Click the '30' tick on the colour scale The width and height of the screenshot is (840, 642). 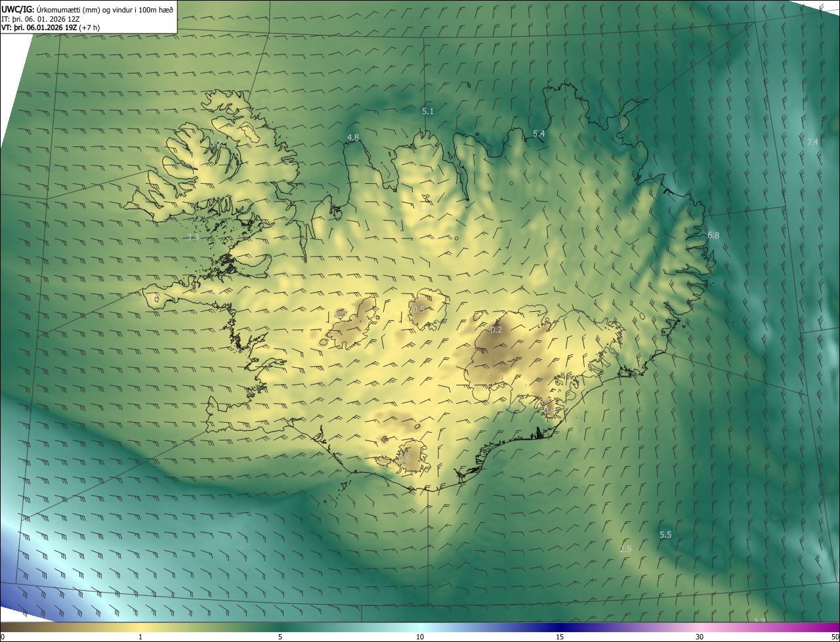click(700, 637)
